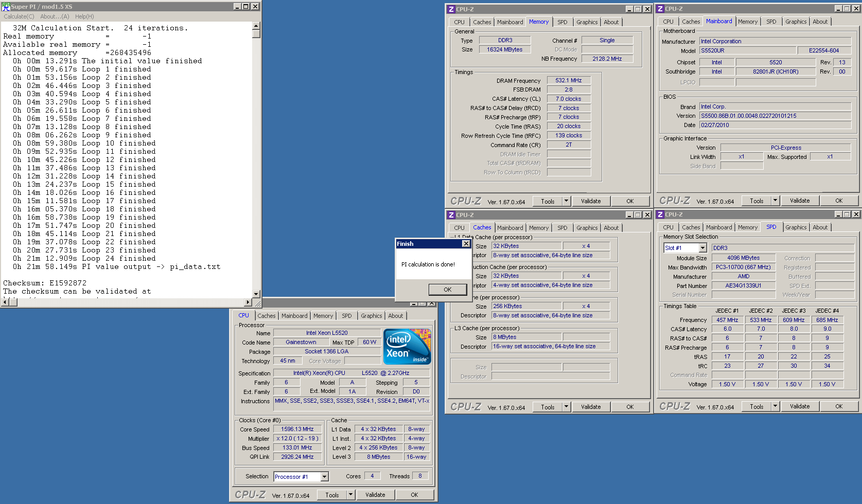Click CPU-Z Mainboard window title icon
The width and height of the screenshot is (862, 504).
[x=660, y=9]
